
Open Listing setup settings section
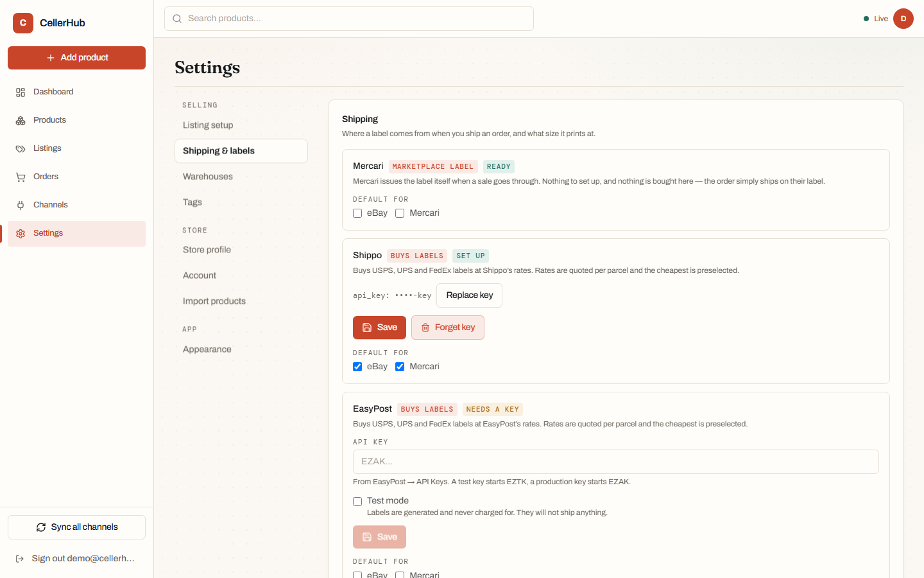241,125
